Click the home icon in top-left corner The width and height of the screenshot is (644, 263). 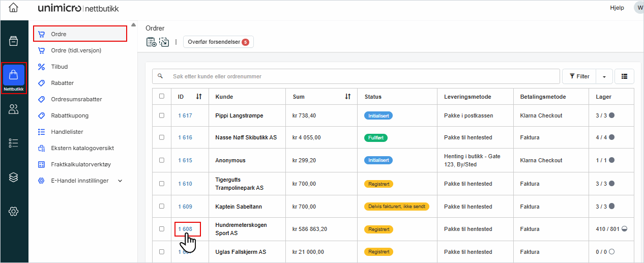pyautogui.click(x=14, y=8)
